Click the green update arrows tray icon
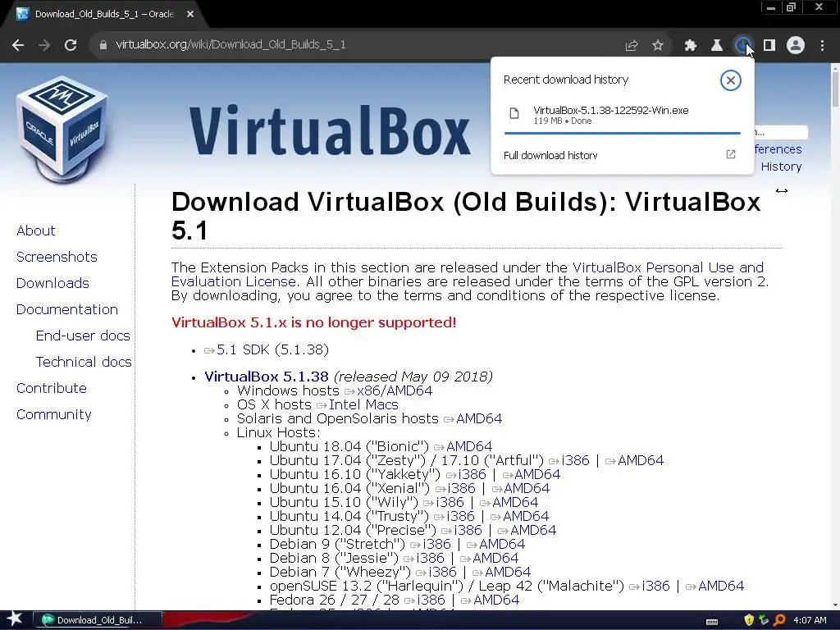This screenshot has height=630, width=840. (764, 620)
